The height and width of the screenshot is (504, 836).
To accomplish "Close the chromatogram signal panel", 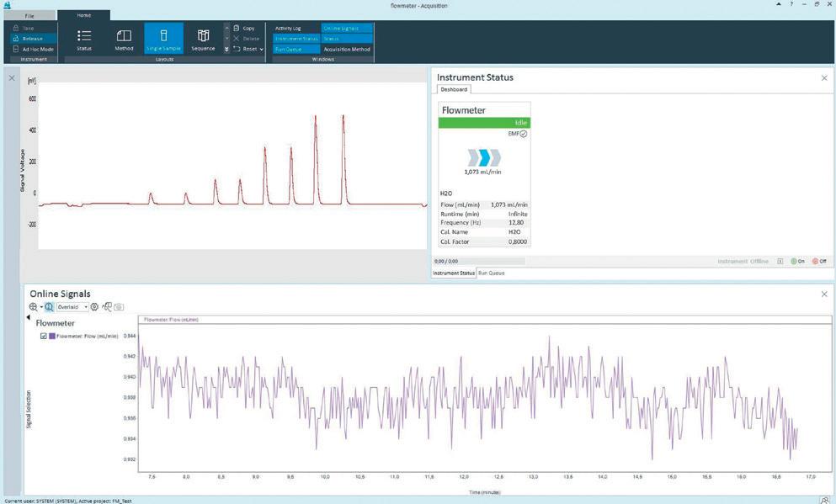I will click(x=12, y=77).
